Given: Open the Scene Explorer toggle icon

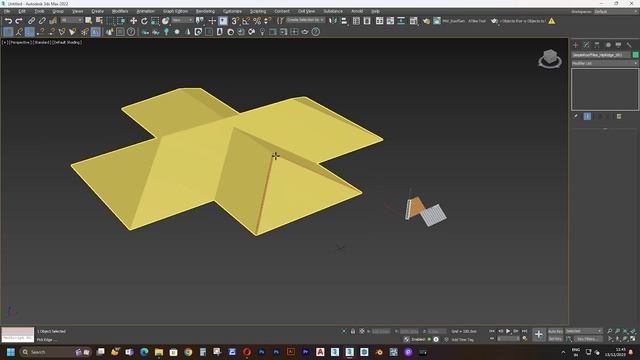Looking at the screenshot, I should pyautogui.click(x=356, y=21).
